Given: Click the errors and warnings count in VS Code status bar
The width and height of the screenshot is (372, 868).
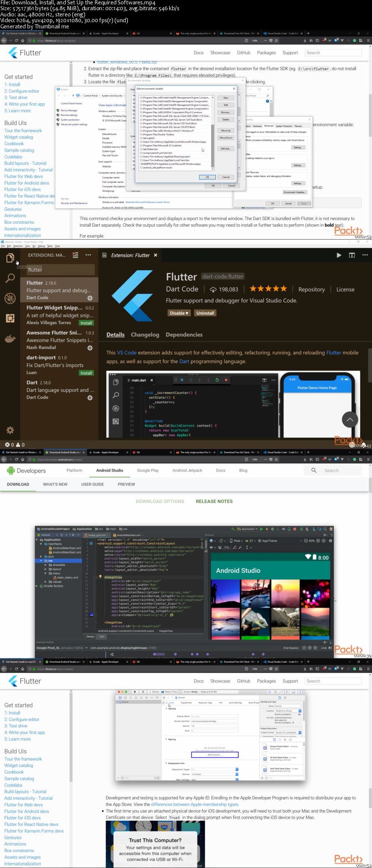Looking at the screenshot, I should [15, 445].
